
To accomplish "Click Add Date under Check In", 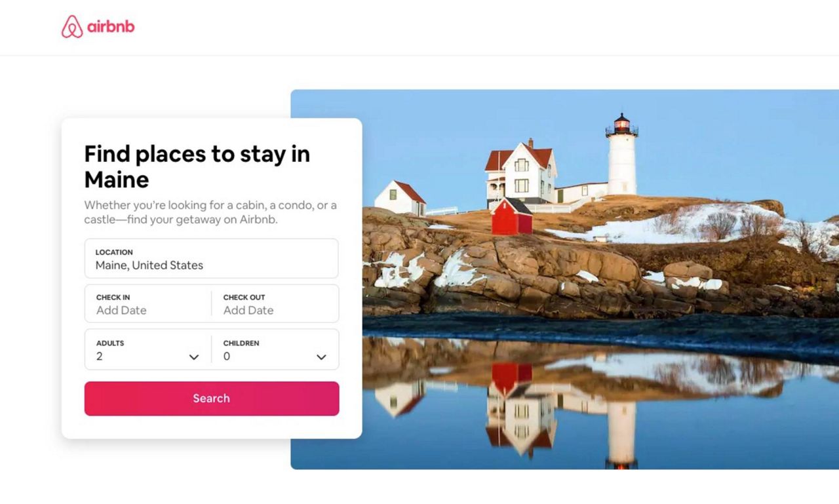I will 121,311.
